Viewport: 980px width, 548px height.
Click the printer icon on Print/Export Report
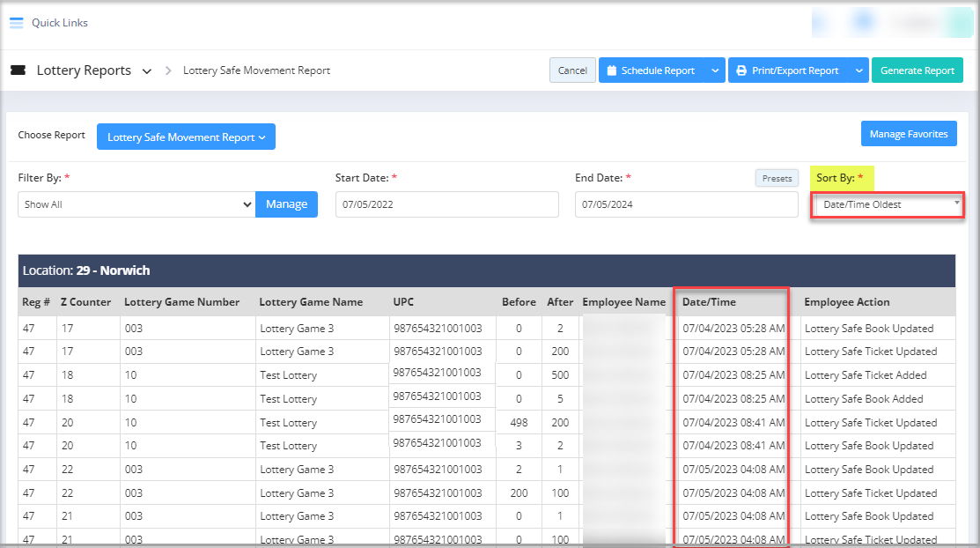[741, 70]
